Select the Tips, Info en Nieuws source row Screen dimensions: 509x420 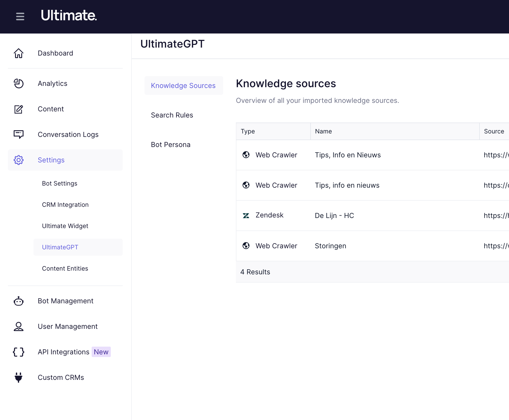pos(348,155)
